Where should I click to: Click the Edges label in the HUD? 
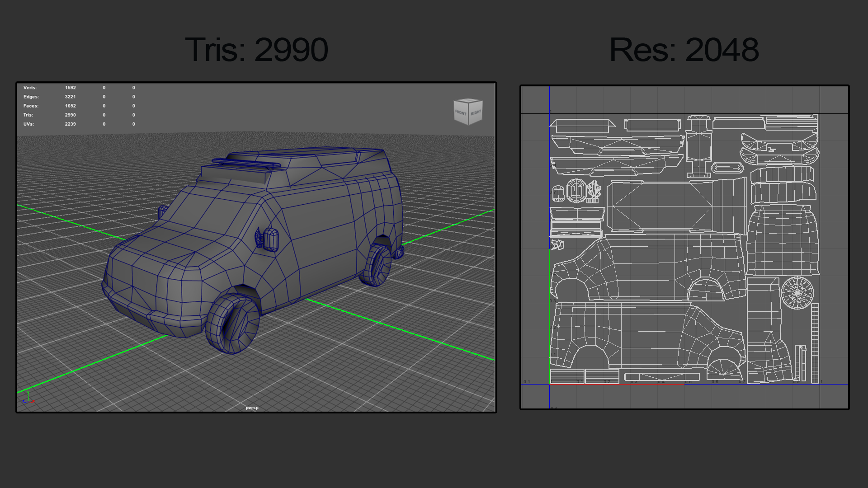(x=31, y=97)
